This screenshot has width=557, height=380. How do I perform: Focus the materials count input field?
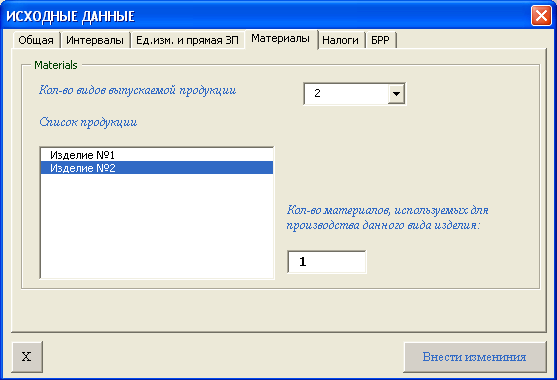[x=326, y=262]
